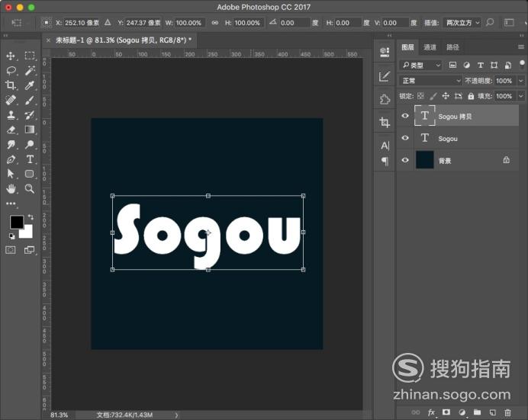Image resolution: width=528 pixels, height=420 pixels.
Task: Click the rotation angle field
Action: coord(295,23)
